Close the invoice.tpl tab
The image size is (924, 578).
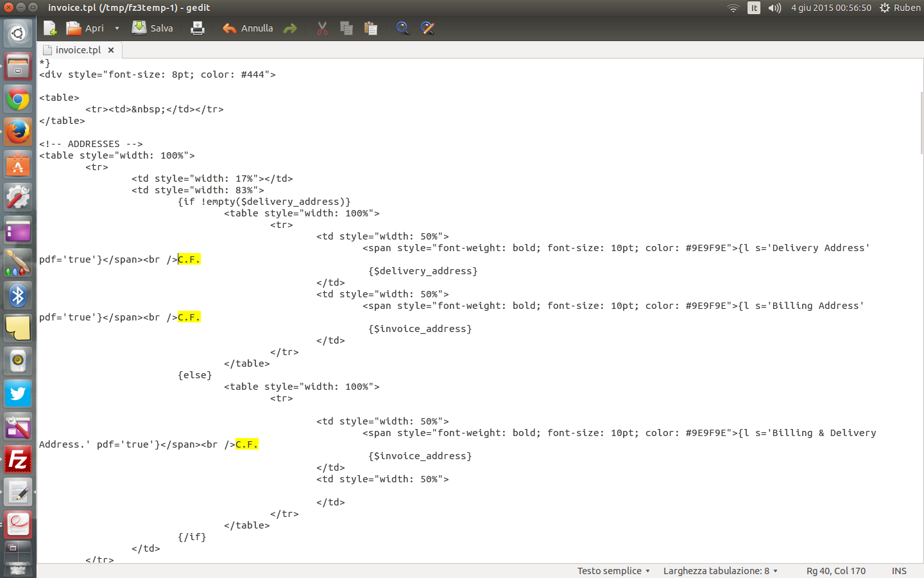click(111, 50)
